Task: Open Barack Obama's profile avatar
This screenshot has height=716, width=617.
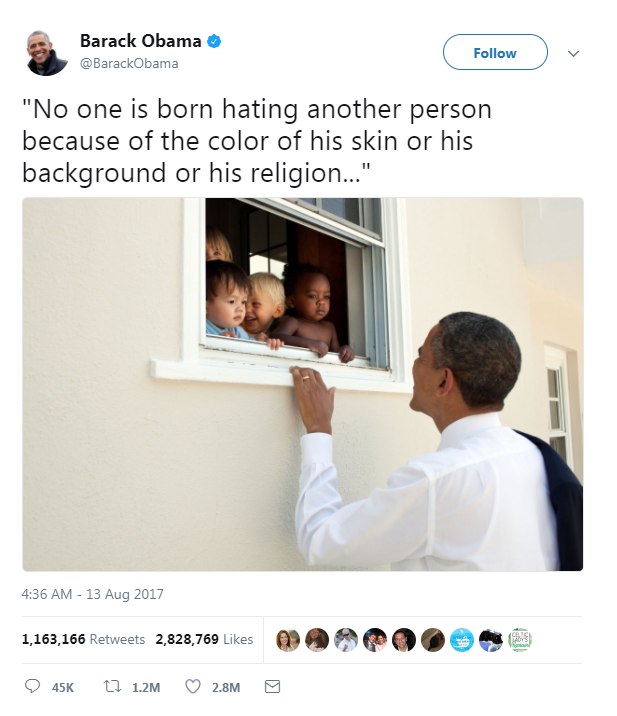Action: 46,53
